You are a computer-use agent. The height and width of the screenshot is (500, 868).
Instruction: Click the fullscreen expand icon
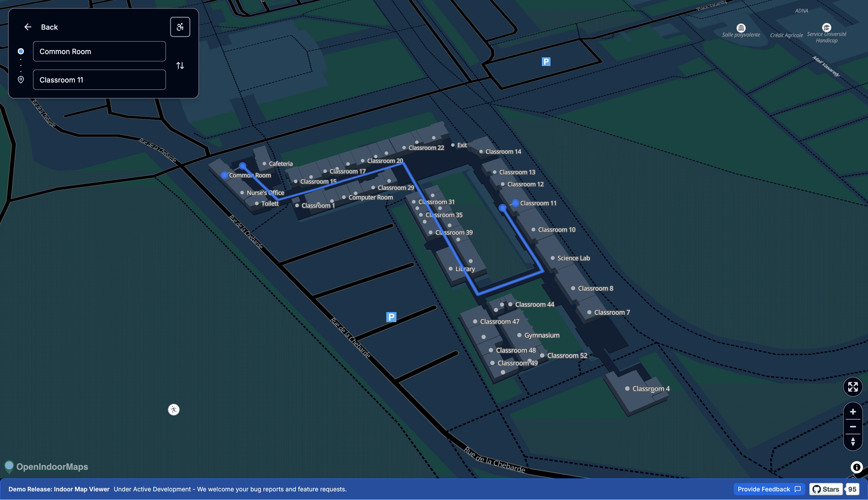coord(853,387)
